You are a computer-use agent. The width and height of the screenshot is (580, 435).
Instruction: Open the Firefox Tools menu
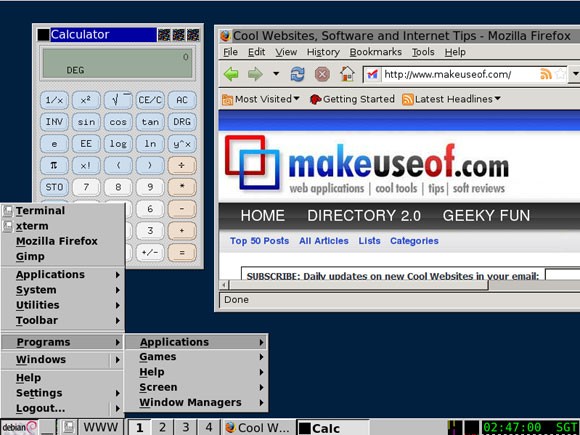pos(423,52)
